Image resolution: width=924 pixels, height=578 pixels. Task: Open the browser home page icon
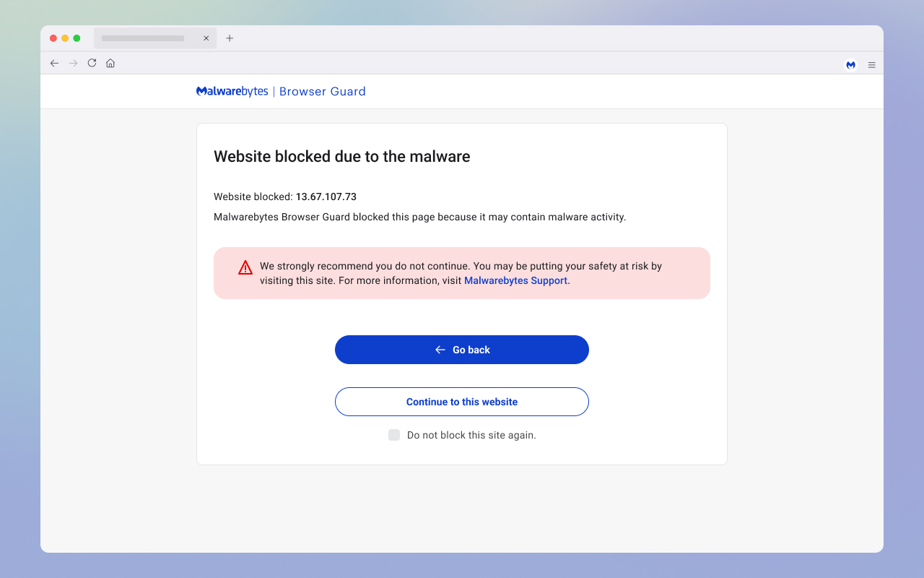coord(110,63)
